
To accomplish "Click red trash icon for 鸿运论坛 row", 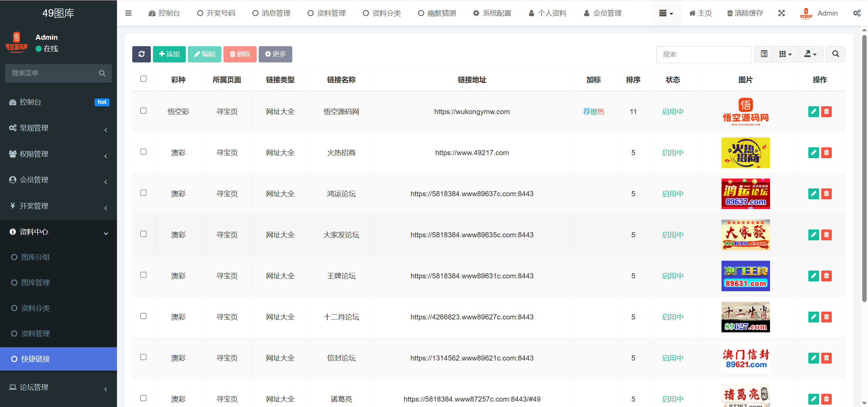I will pyautogui.click(x=826, y=194).
